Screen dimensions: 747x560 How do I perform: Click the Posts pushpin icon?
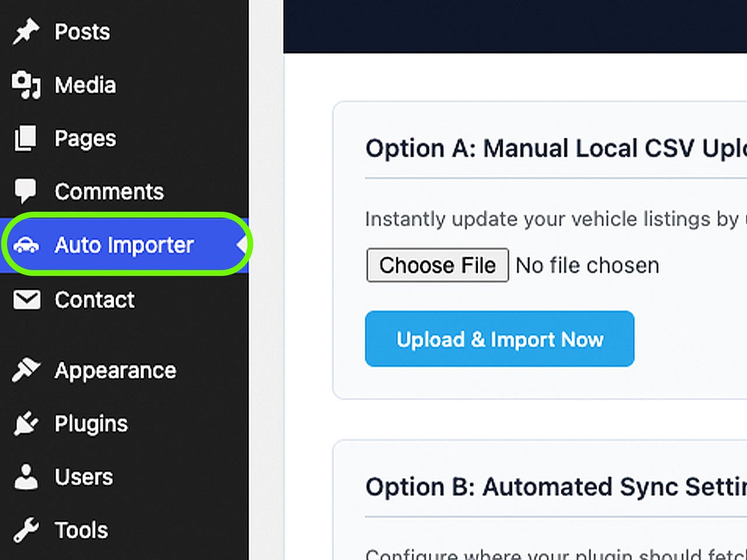click(x=26, y=32)
